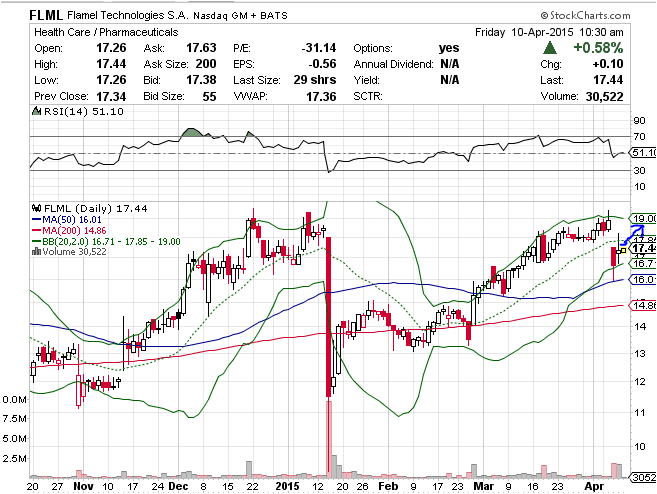Click Health Care / Pharmaceuticals sector text
The width and height of the screenshot is (657, 494).
pos(106,32)
